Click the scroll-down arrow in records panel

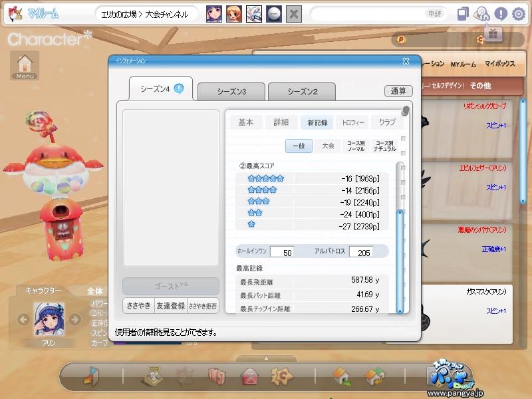[x=400, y=311]
